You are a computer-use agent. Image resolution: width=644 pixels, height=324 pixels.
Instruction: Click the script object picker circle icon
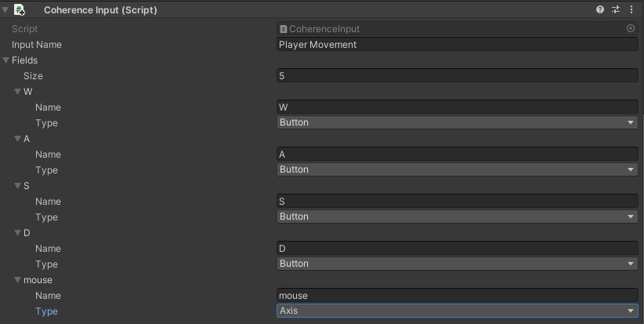point(631,28)
